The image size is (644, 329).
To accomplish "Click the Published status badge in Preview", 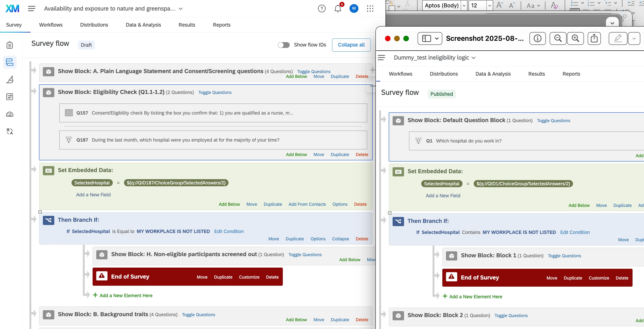I will [441, 94].
